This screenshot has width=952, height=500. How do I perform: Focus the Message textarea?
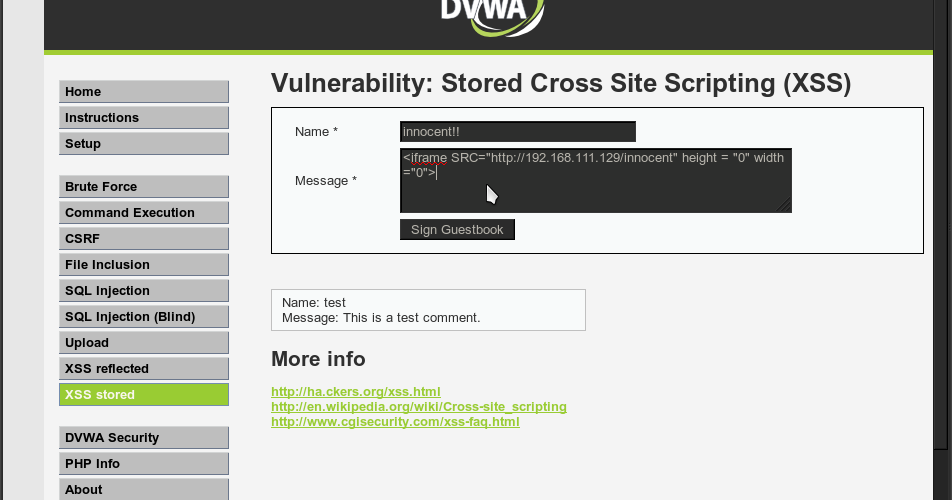(596, 180)
